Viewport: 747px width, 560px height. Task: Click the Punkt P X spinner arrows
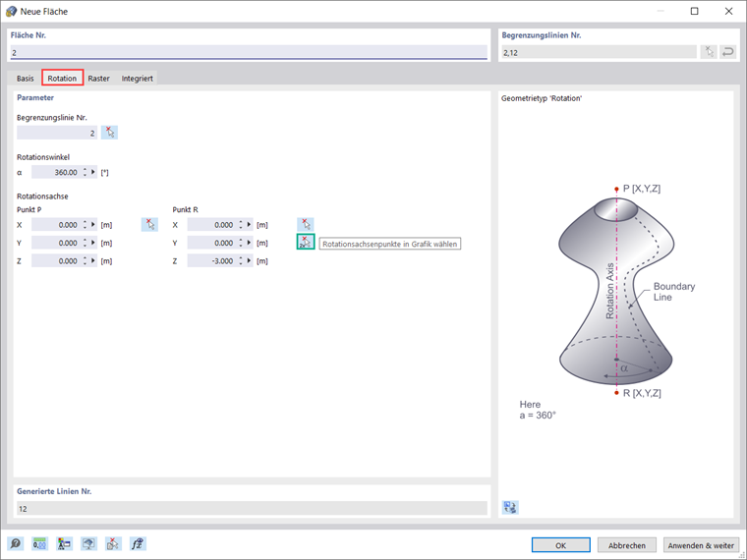[x=85, y=225]
